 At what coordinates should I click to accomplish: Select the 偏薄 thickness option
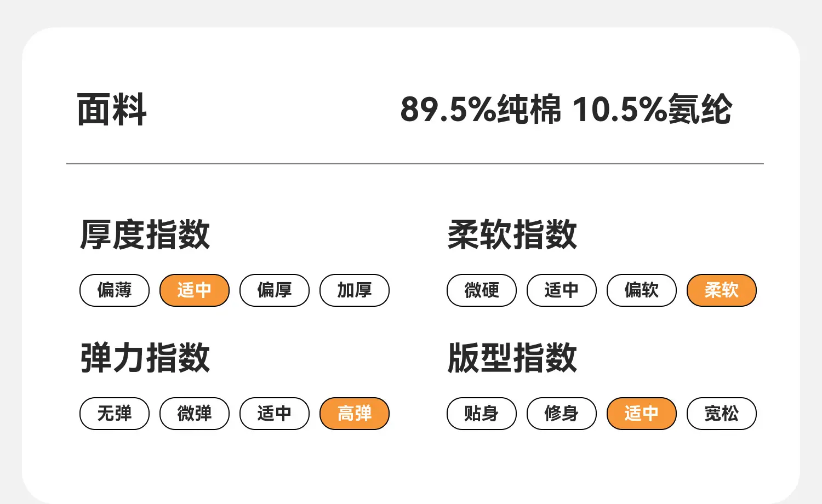115,290
